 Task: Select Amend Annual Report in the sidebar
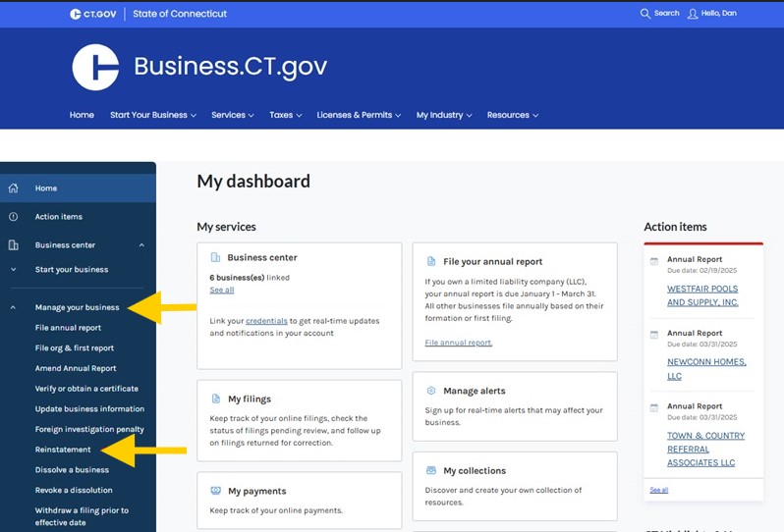[x=76, y=368]
